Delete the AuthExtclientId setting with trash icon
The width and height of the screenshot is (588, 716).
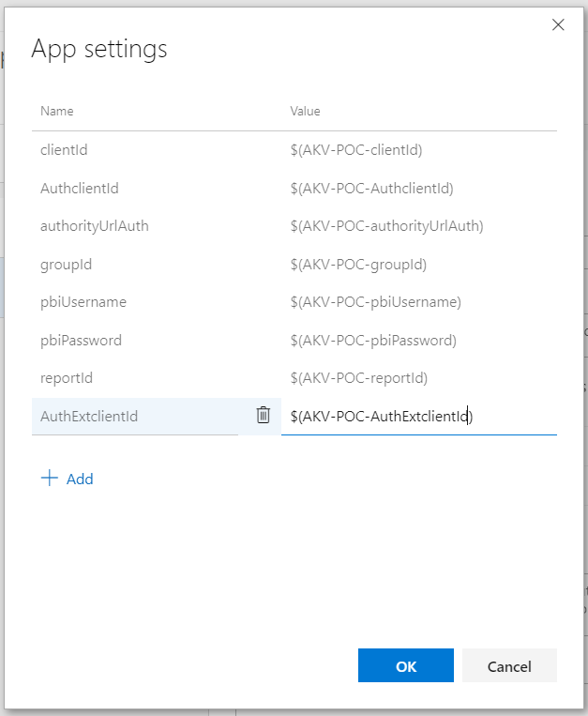click(263, 416)
